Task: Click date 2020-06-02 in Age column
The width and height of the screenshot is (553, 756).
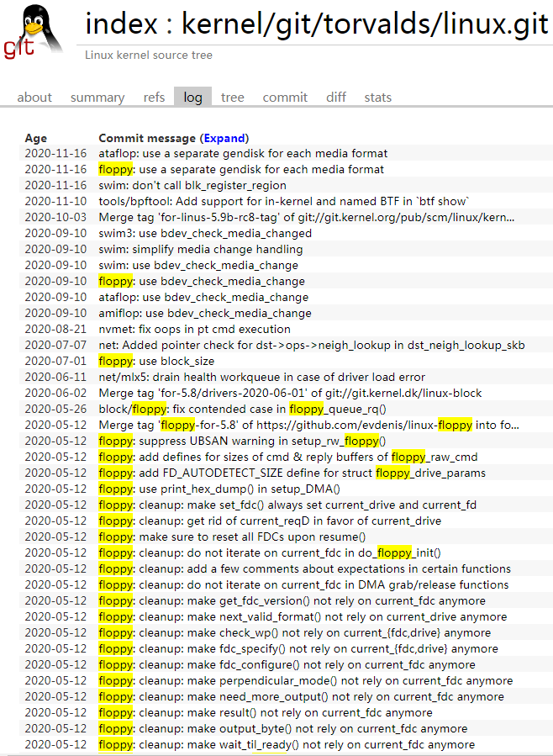Action: point(55,393)
